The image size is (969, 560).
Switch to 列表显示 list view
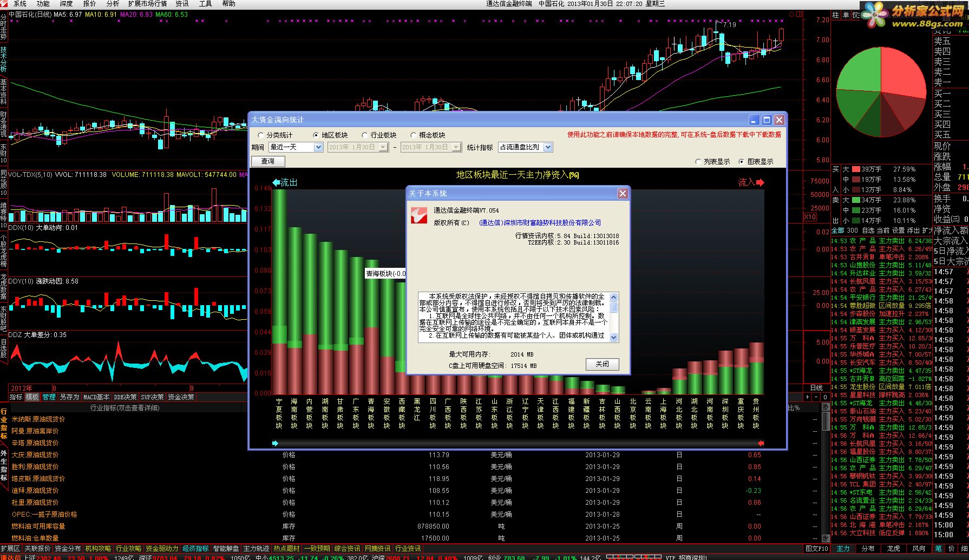712,161
